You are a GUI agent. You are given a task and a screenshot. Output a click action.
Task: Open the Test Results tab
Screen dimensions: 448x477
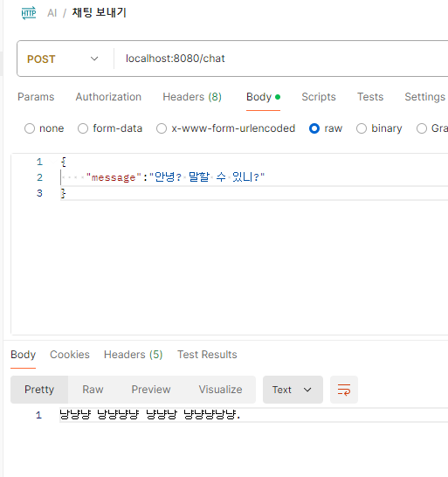coord(207,355)
